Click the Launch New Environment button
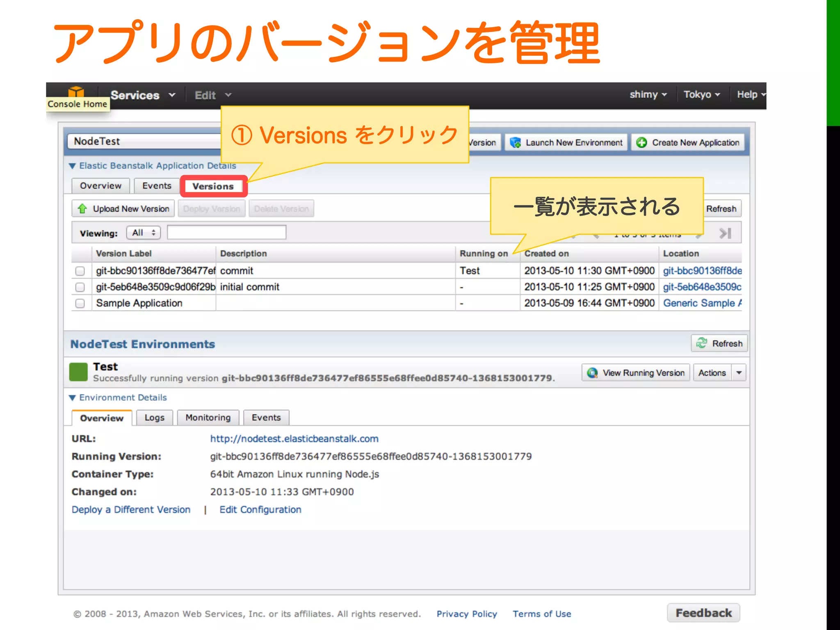Image resolution: width=840 pixels, height=630 pixels. 566,142
